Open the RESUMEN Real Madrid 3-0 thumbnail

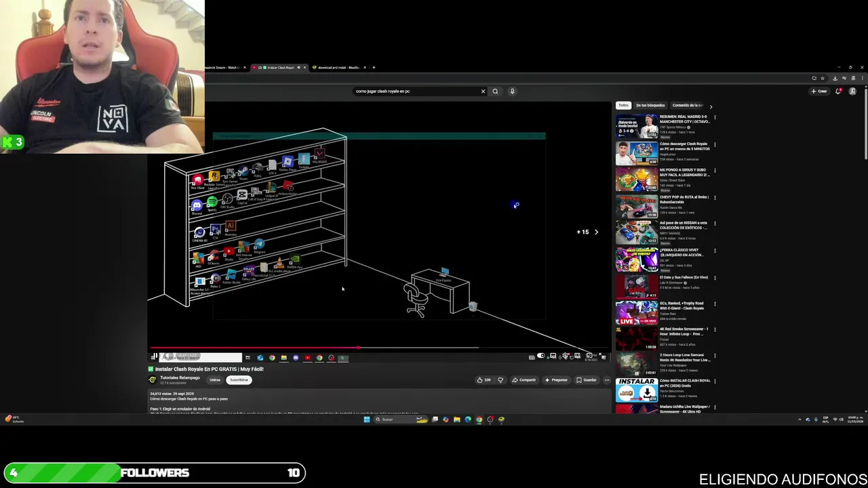coord(637,126)
